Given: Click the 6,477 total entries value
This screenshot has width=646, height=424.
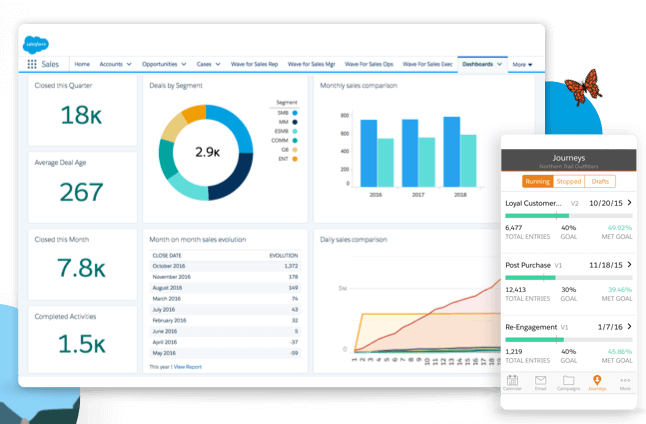Looking at the screenshot, I should pos(513,227).
